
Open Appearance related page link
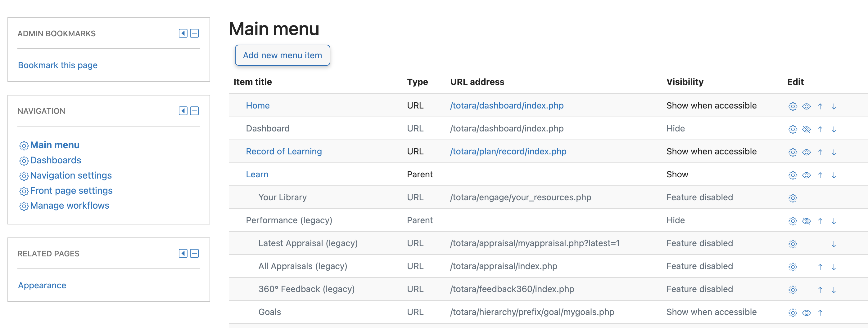click(42, 285)
